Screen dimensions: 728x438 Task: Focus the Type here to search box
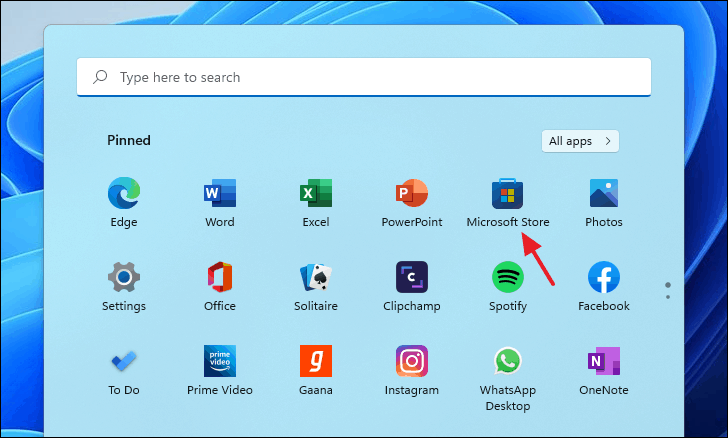tap(364, 77)
